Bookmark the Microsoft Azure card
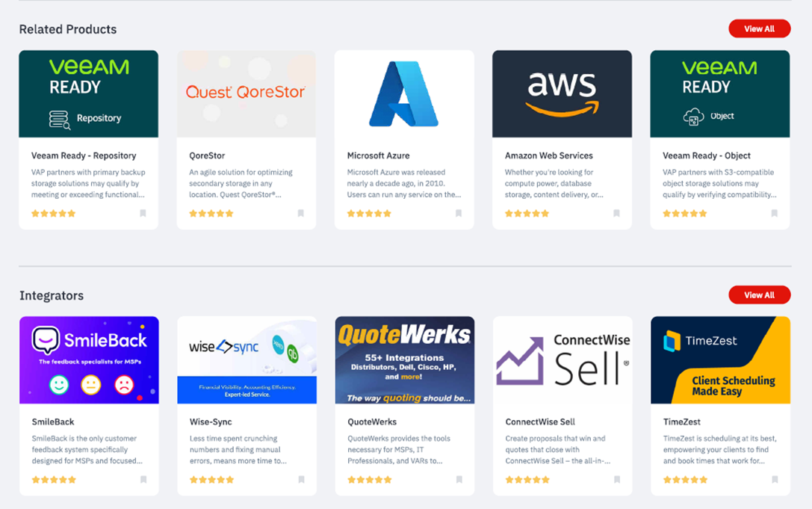This screenshot has height=509, width=812. [459, 213]
